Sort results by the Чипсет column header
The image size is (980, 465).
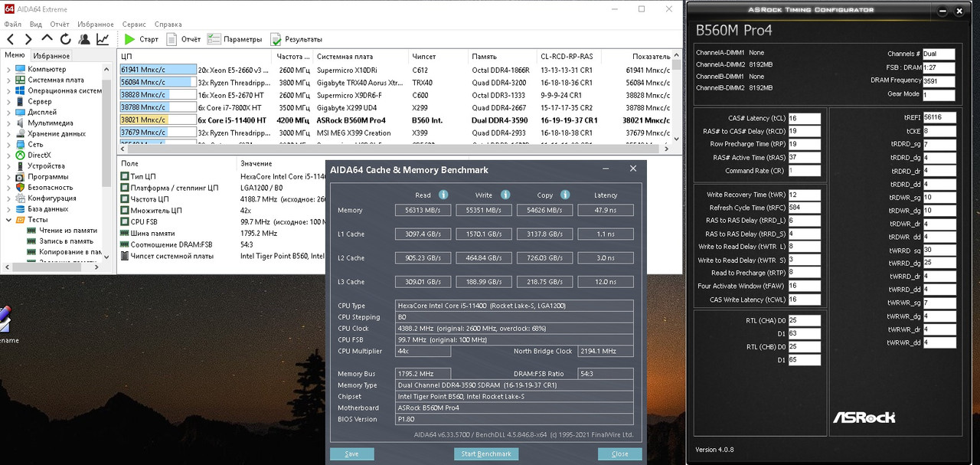click(x=438, y=57)
